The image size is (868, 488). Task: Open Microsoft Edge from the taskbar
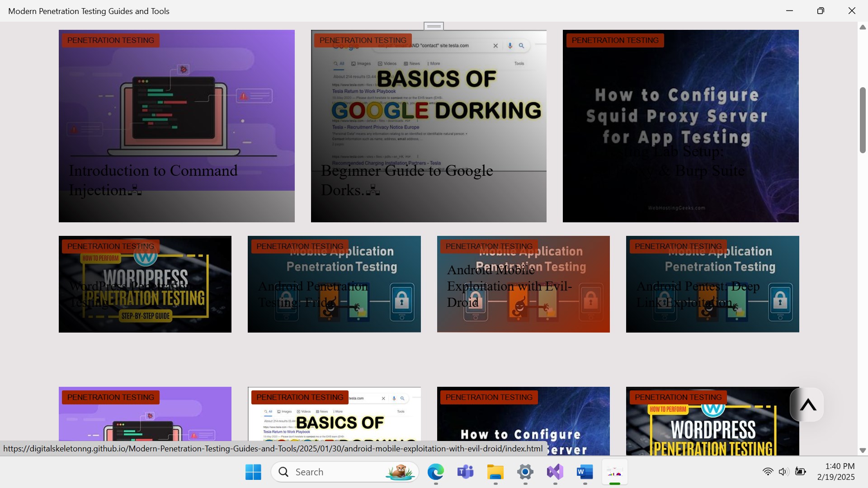[x=435, y=472]
